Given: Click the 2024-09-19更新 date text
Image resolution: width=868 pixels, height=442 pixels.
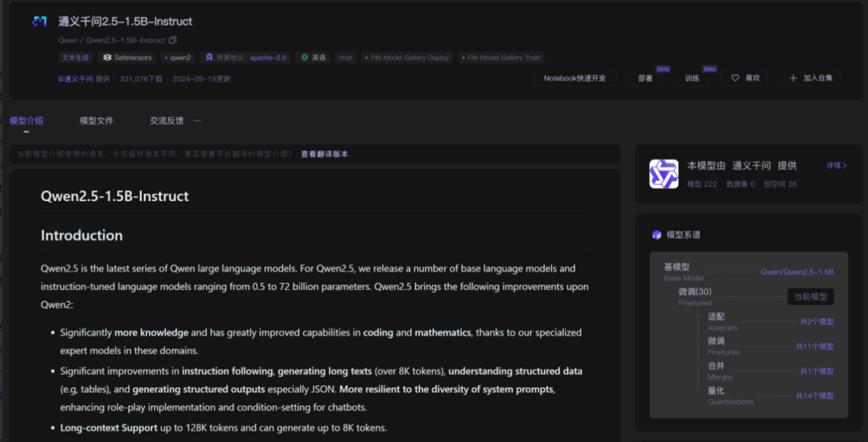Looking at the screenshot, I should point(201,79).
